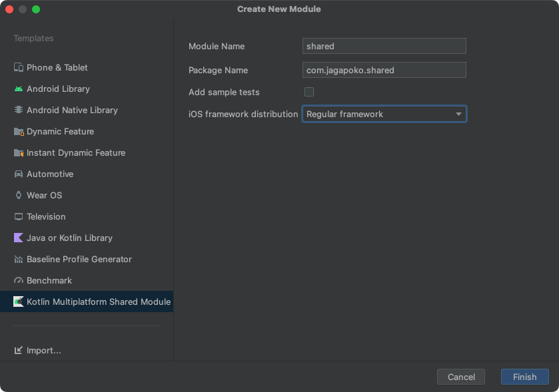
Task: Click the Instant Dynamic Feature icon
Action: click(x=19, y=153)
